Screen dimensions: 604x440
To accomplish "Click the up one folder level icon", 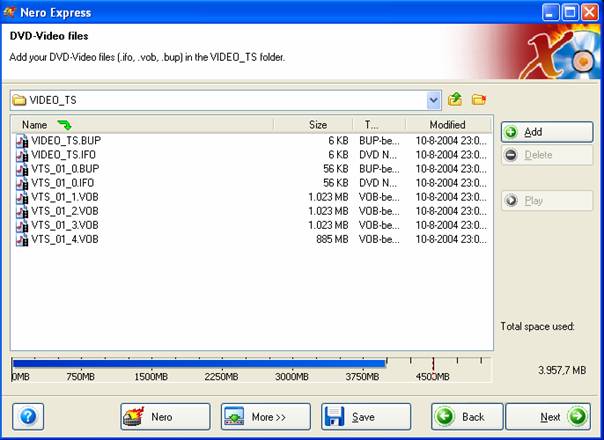I will [456, 100].
